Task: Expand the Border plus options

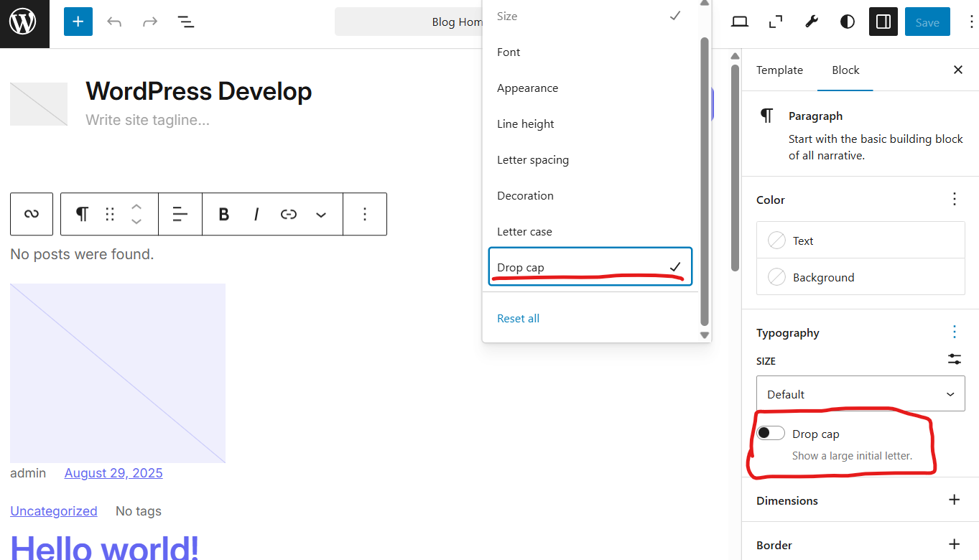Action: pos(955,544)
